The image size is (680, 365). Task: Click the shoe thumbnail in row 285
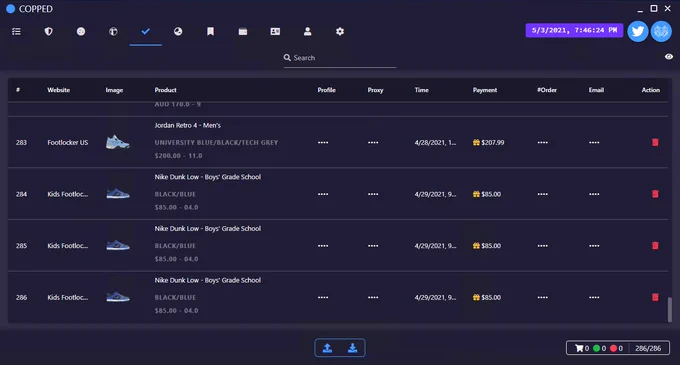pos(118,245)
